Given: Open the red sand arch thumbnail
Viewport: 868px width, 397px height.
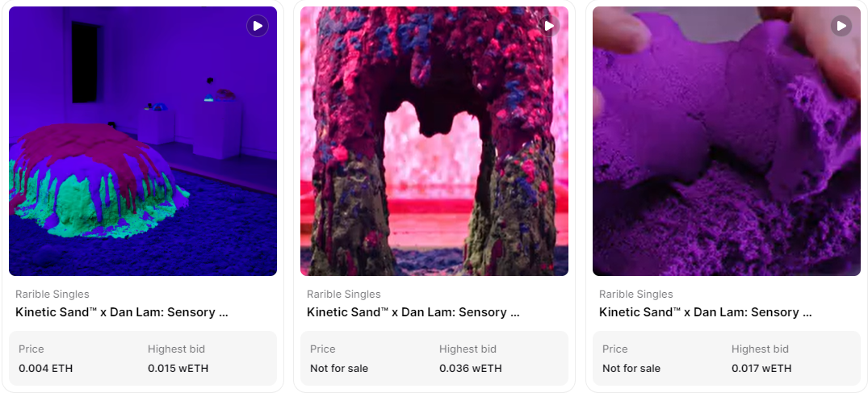Looking at the screenshot, I should tap(434, 141).
